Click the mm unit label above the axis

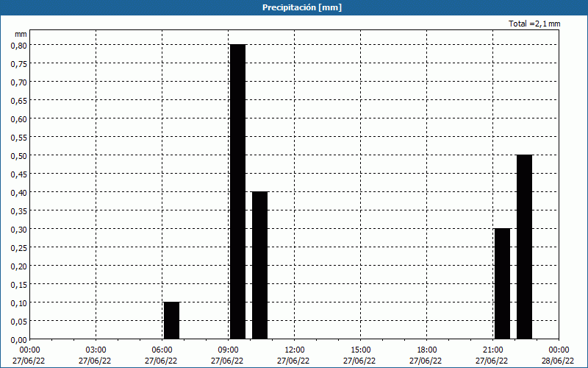[21, 34]
